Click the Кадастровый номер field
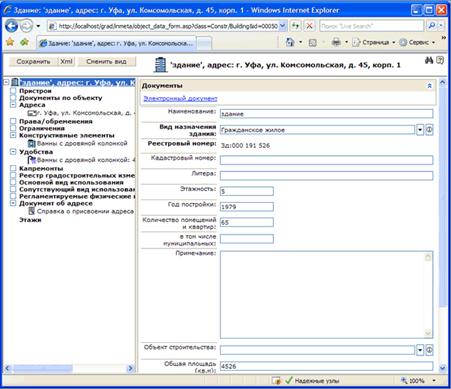 (326, 160)
